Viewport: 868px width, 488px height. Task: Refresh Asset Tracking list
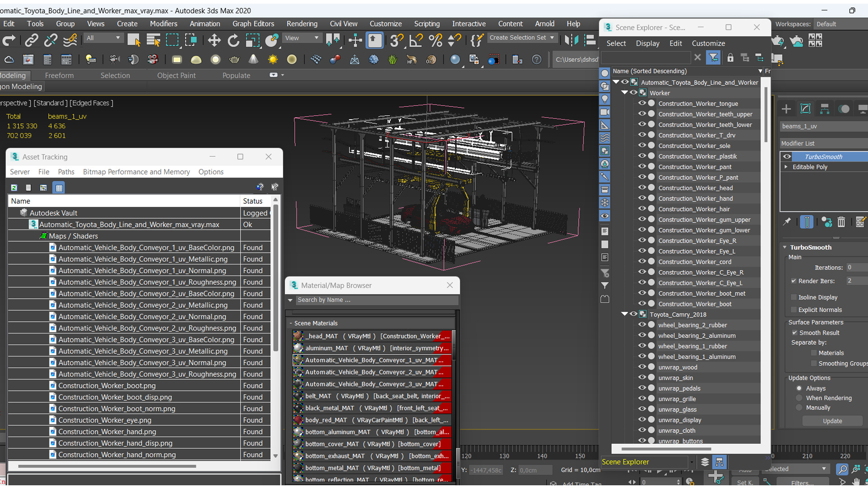pyautogui.click(x=14, y=188)
